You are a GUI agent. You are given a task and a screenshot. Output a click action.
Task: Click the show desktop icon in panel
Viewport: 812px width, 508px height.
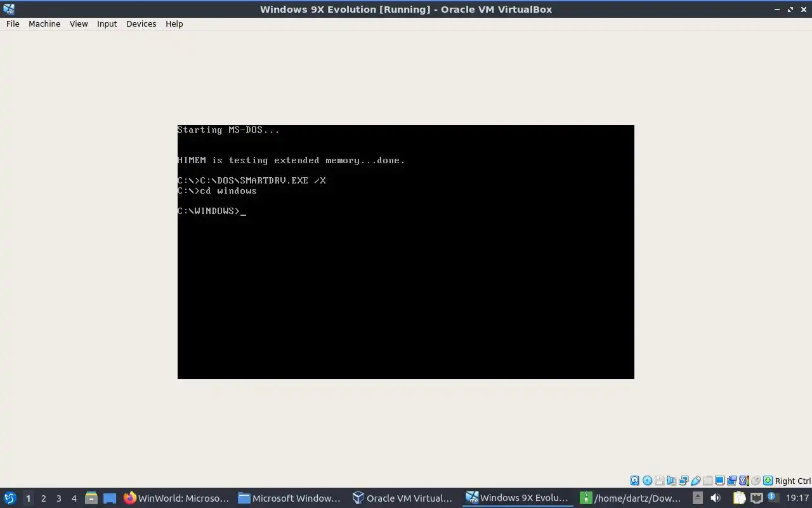(x=110, y=498)
